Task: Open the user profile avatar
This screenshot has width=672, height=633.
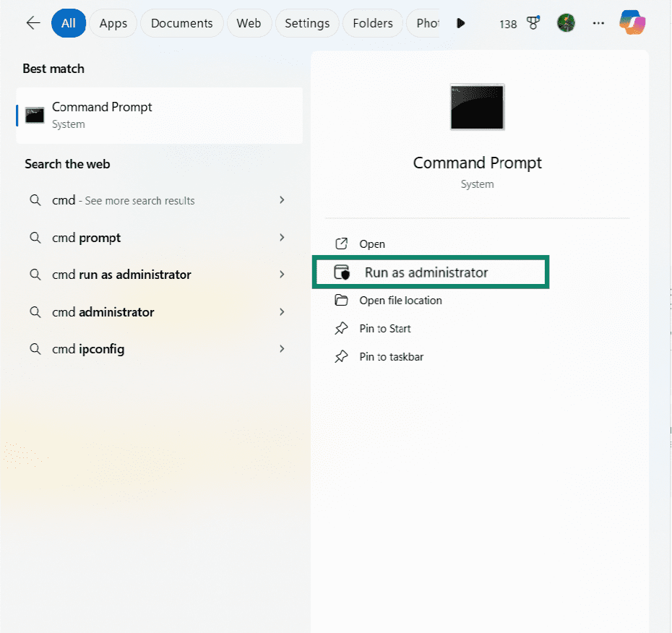Action: click(566, 22)
